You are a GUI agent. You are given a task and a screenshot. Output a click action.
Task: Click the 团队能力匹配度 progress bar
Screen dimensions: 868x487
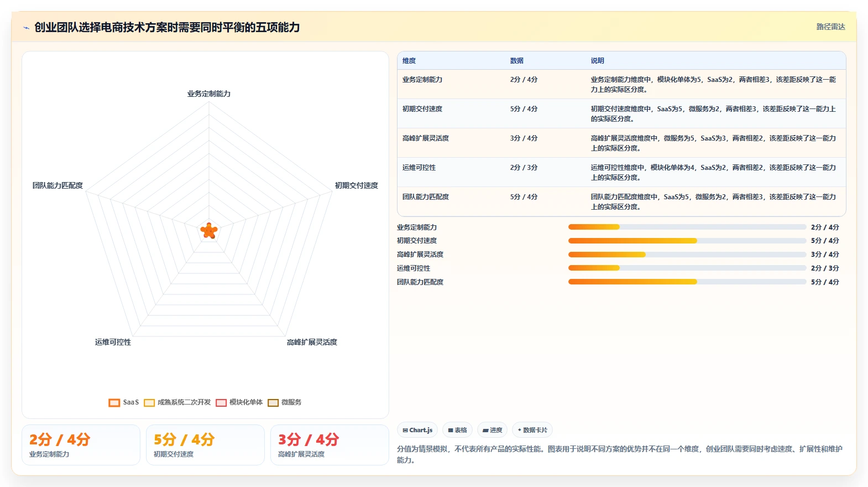pos(687,282)
